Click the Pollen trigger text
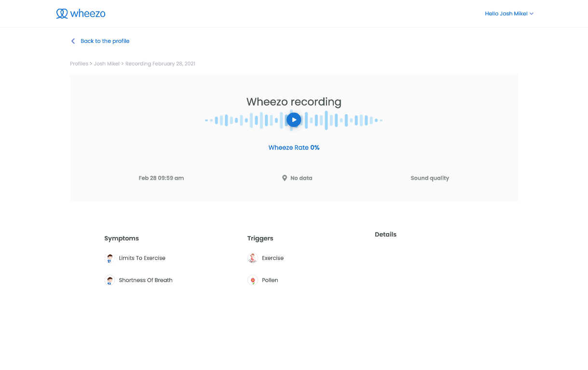This screenshot has height=370, width=588. [270, 280]
